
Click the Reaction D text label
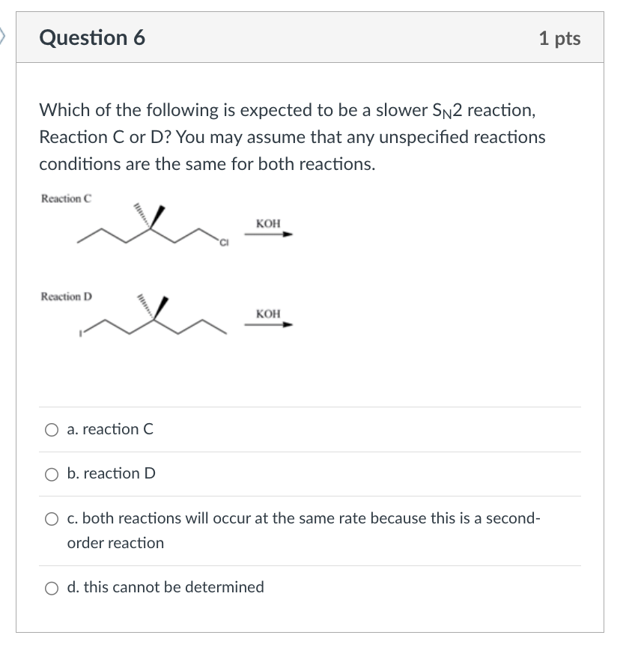[x=67, y=296]
